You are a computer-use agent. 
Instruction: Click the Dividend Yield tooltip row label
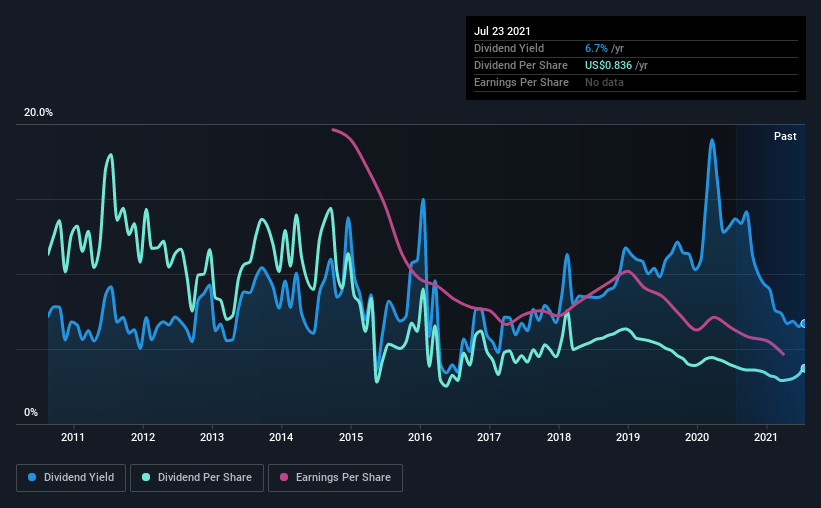click(509, 48)
